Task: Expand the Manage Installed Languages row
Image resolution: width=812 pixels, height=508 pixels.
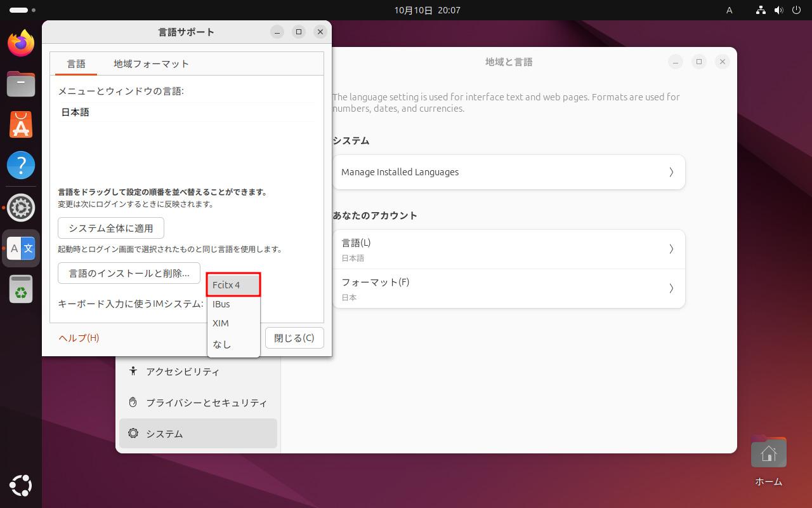Action: point(507,171)
